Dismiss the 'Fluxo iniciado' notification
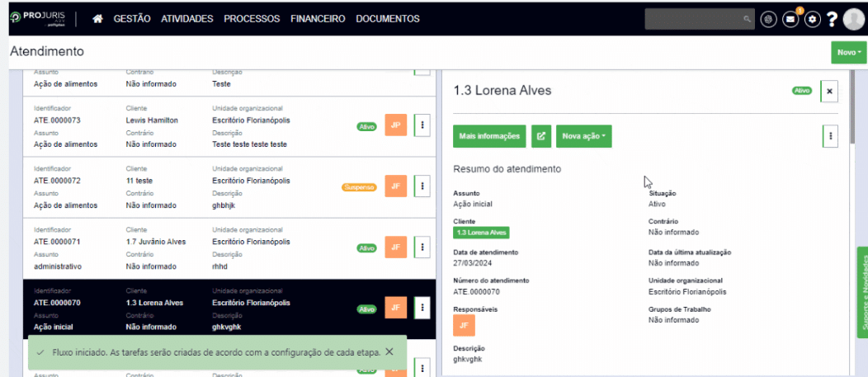The image size is (868, 377). (x=389, y=351)
